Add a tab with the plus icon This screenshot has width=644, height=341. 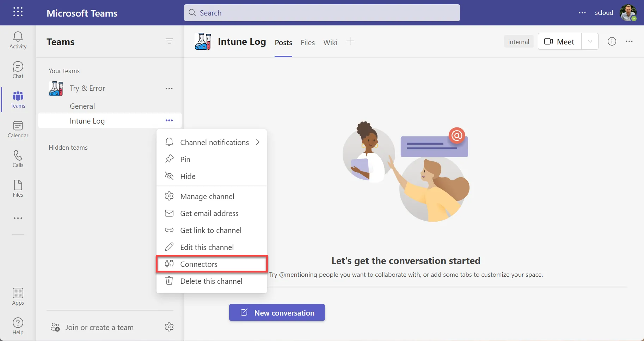coord(350,41)
